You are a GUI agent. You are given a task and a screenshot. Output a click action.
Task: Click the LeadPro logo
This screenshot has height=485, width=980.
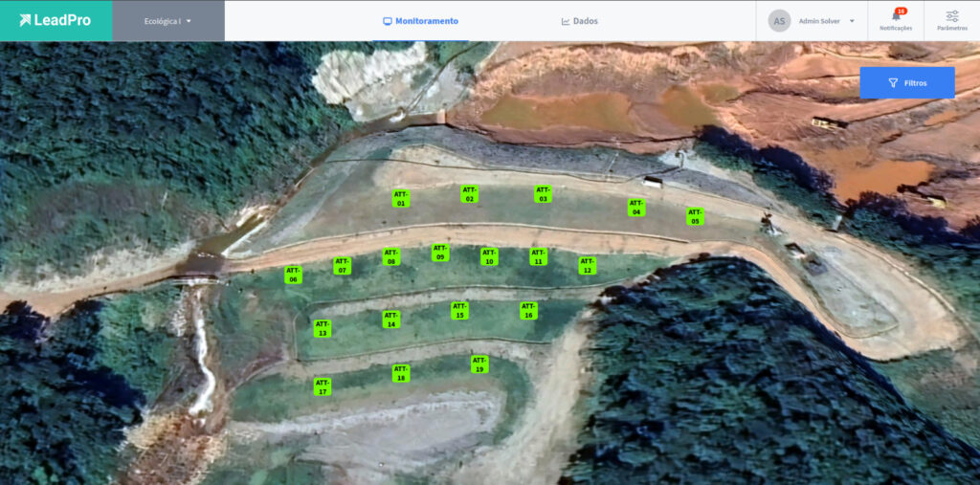[x=56, y=20]
